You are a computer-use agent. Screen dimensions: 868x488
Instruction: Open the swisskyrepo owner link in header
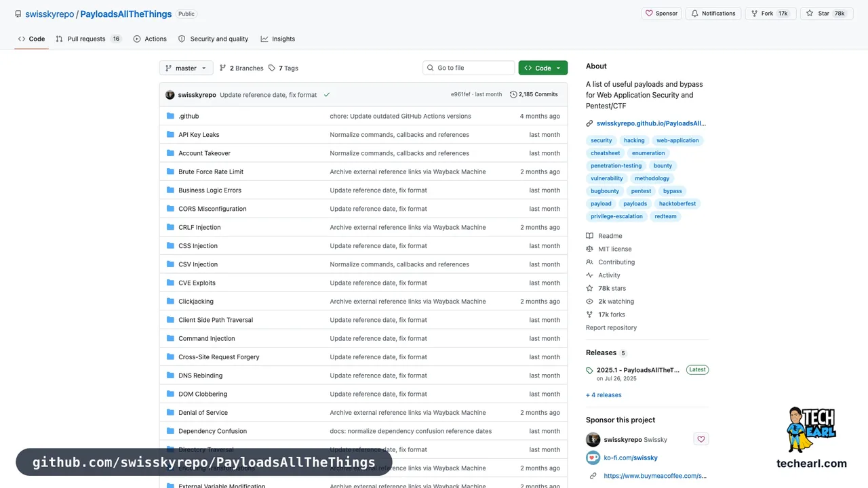coord(50,14)
